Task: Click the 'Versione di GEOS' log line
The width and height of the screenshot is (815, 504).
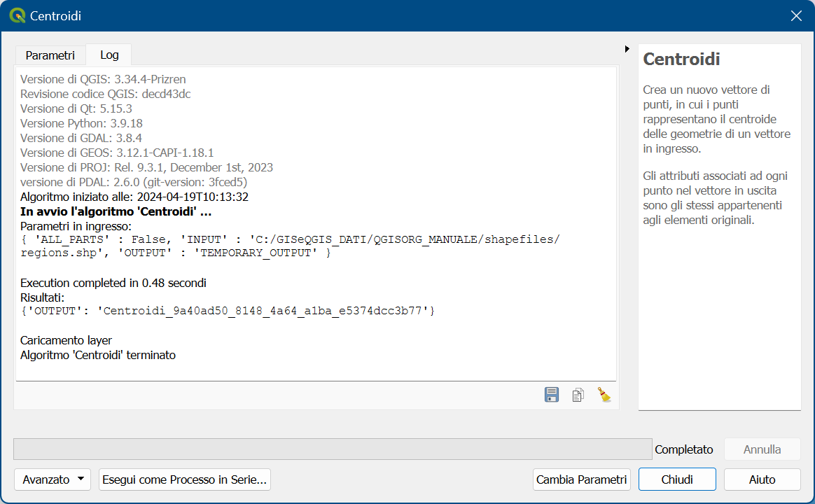Action: 117,153
